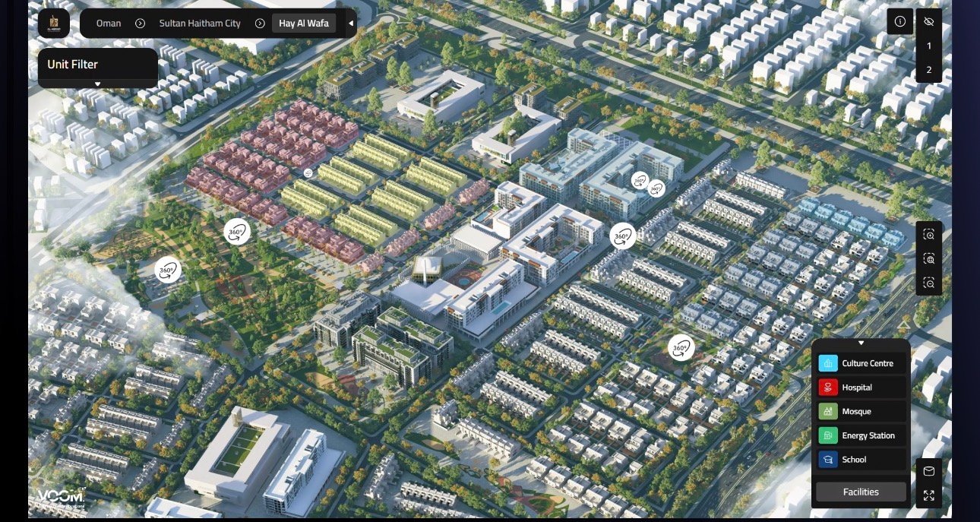Click the light-blue Culture Centre icon
This screenshot has width=980, height=522.
coord(828,363)
